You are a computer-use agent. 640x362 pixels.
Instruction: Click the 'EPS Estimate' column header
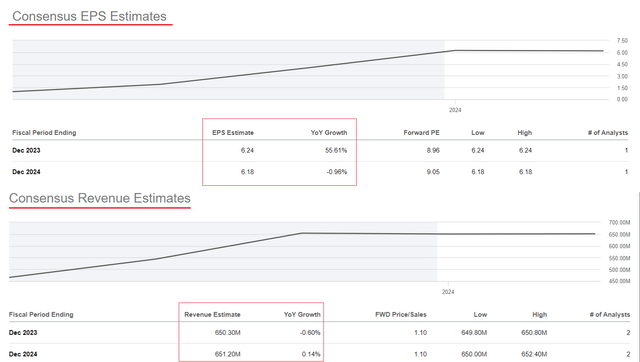(233, 133)
